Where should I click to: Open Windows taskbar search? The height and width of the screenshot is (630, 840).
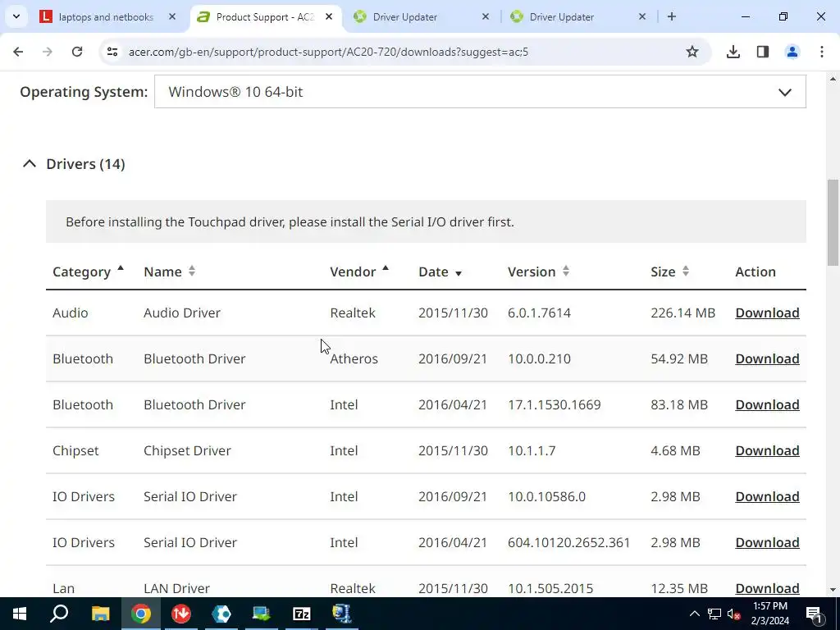[59, 614]
